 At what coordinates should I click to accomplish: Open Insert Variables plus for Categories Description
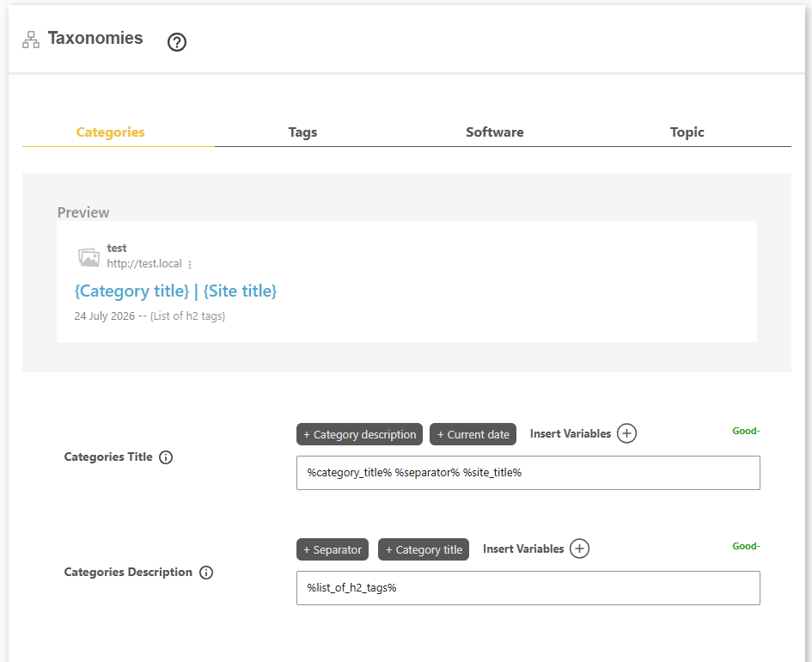coord(579,549)
